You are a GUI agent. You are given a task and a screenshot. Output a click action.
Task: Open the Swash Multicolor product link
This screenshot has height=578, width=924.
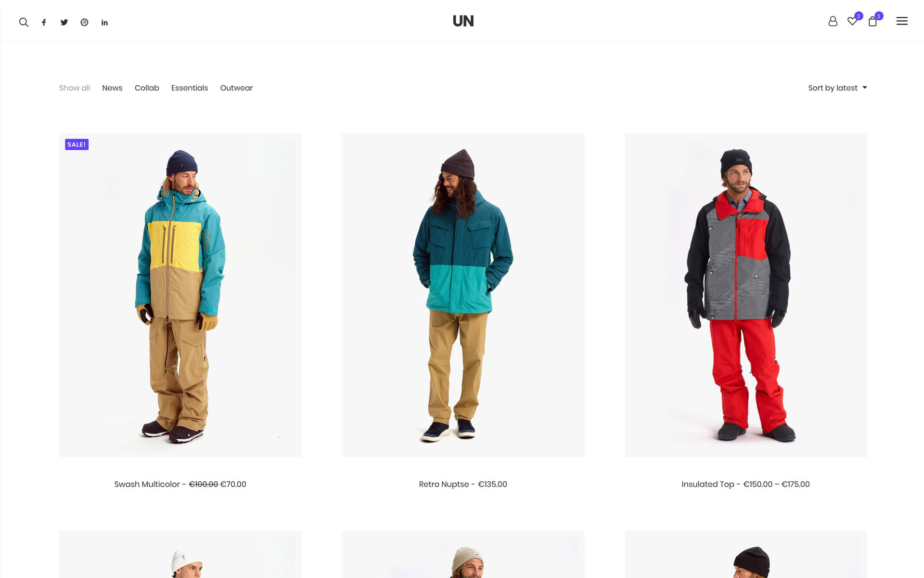point(147,484)
